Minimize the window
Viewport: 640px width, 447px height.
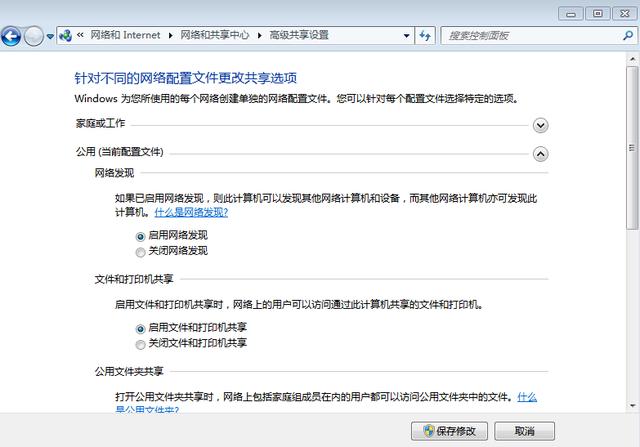pyautogui.click(x=571, y=14)
